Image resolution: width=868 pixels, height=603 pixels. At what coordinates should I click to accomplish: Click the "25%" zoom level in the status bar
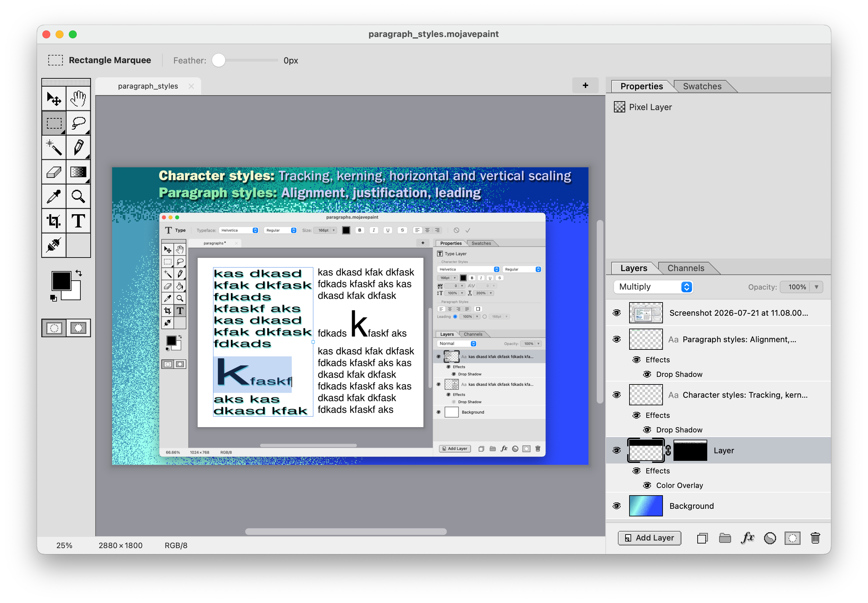[64, 545]
